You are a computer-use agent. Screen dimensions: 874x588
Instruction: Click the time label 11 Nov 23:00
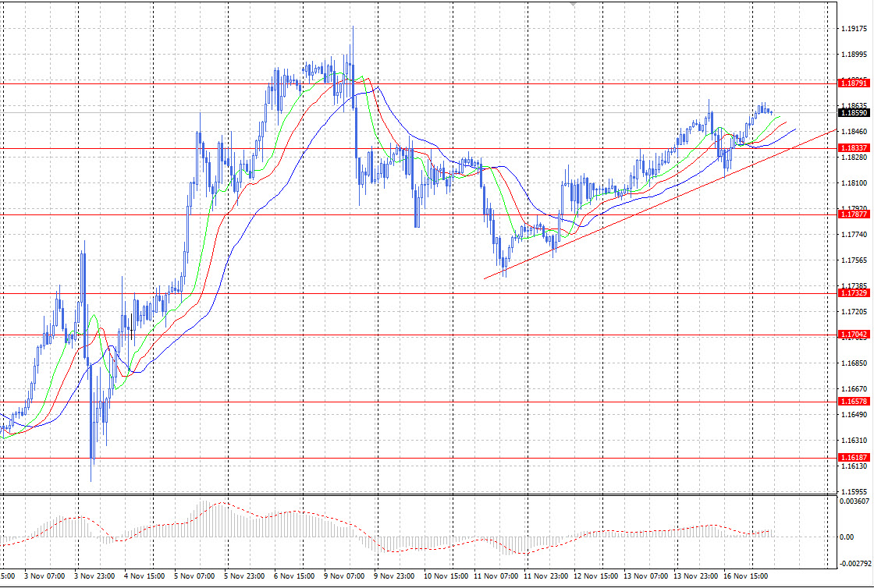[x=545, y=576]
